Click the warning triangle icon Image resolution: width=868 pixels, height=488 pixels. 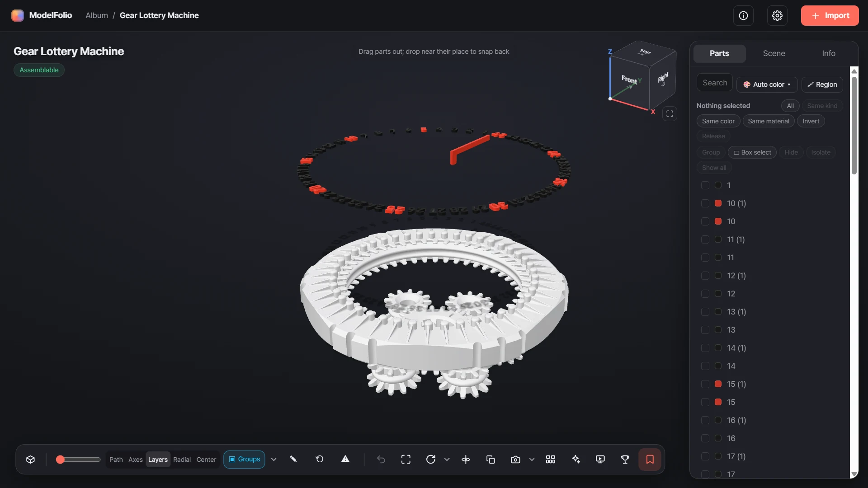tap(345, 460)
